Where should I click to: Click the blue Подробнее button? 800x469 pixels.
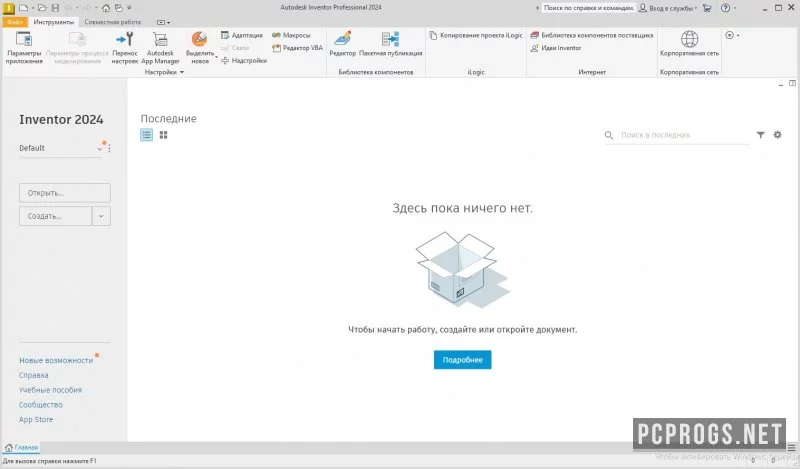click(x=462, y=360)
